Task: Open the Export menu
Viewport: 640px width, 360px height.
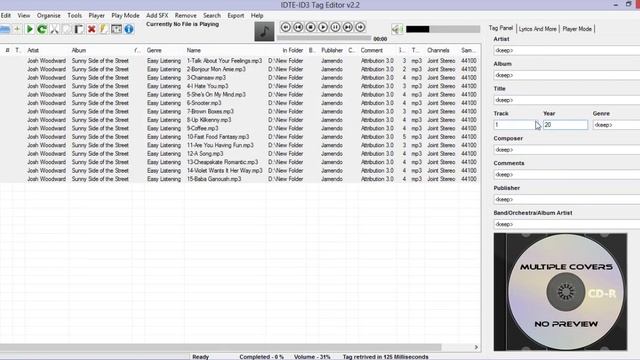Action: pyautogui.click(x=236, y=16)
